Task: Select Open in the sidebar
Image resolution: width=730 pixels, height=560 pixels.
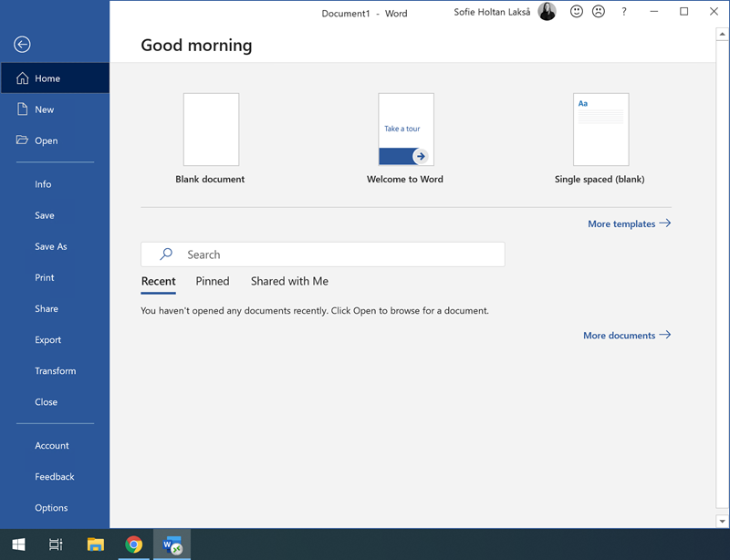Action: (x=55, y=140)
